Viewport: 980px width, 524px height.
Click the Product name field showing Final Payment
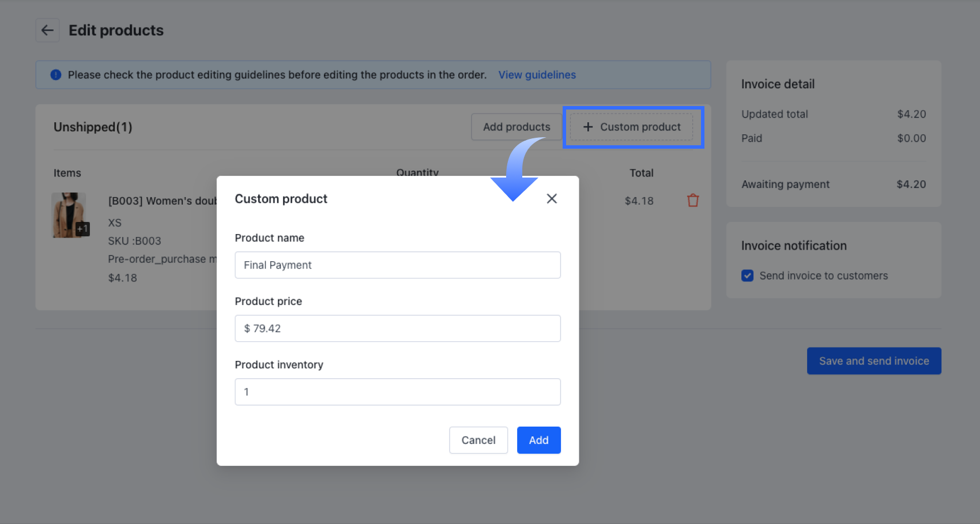click(x=397, y=265)
